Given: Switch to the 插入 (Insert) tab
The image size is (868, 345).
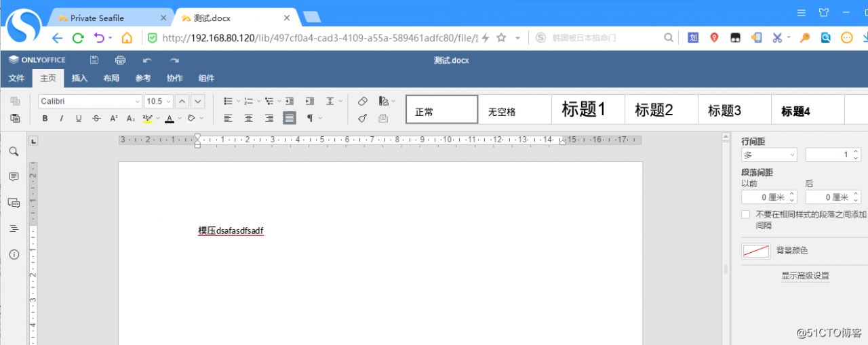Looking at the screenshot, I should (80, 78).
